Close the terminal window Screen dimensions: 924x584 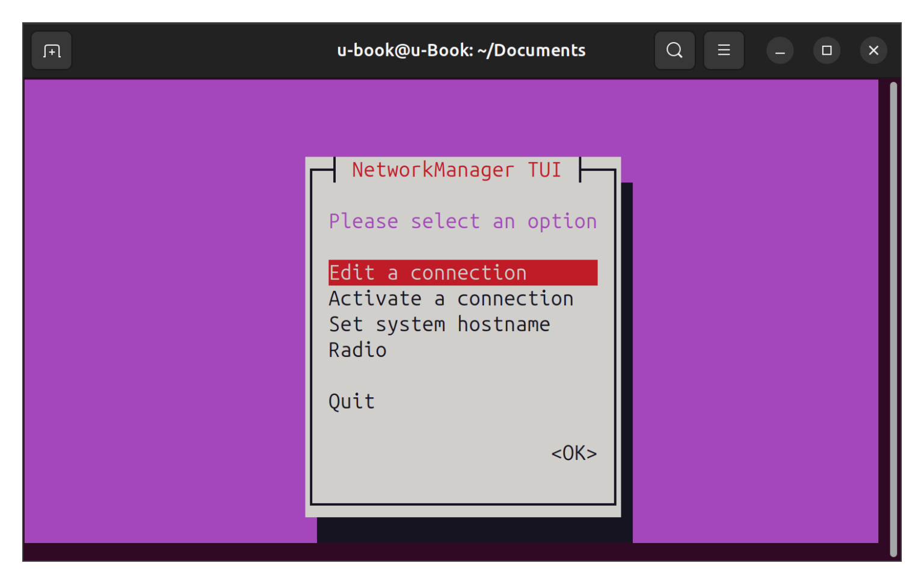[873, 51]
